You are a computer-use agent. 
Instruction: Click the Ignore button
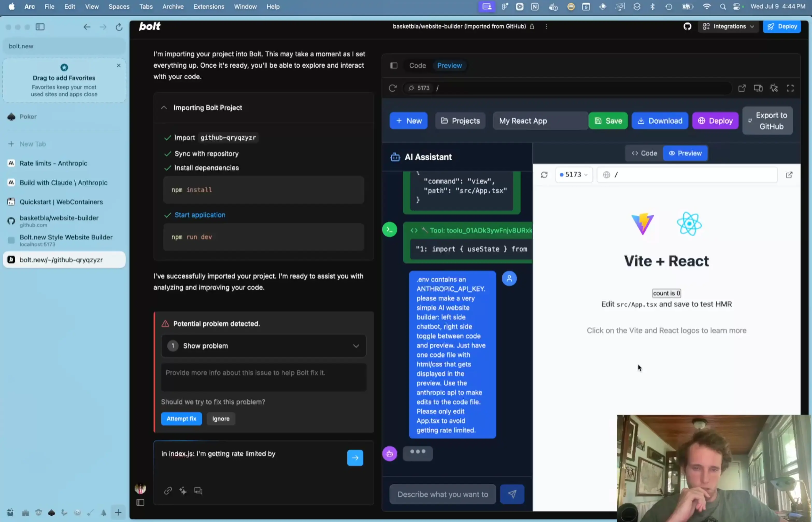coord(221,419)
